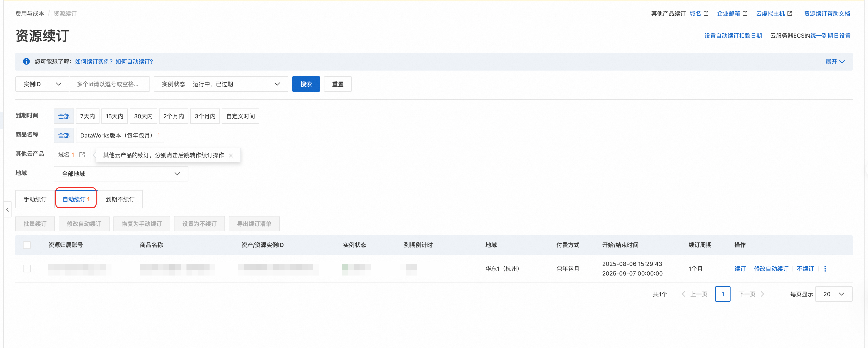Click the blue info icon in banner
Screen dimensions: 868x348
(26, 61)
